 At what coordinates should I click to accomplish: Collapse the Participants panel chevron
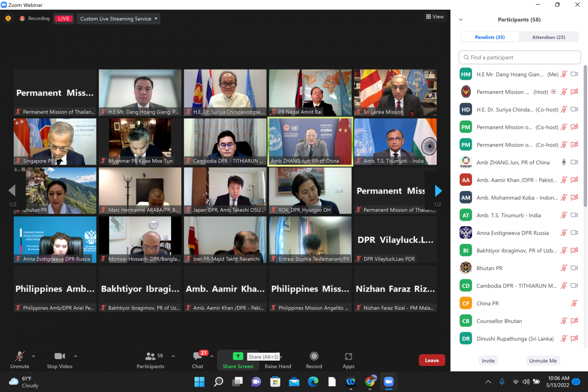pos(461,20)
